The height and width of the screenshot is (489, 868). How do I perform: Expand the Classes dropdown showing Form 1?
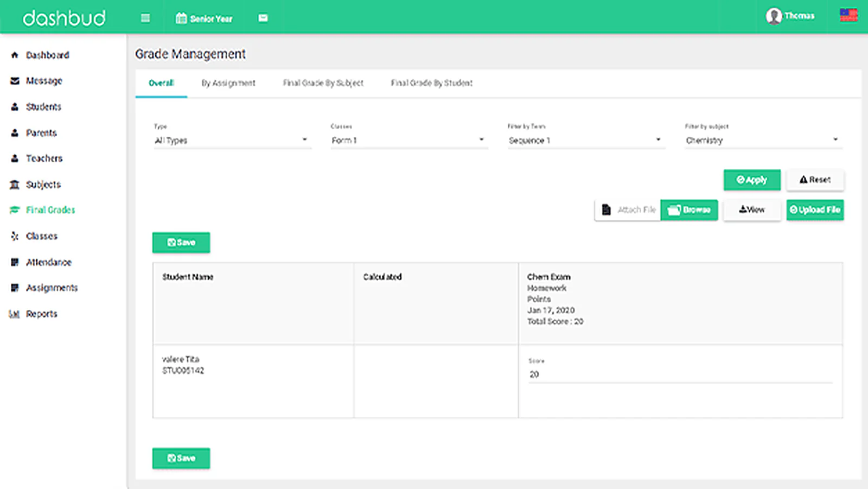coord(409,140)
